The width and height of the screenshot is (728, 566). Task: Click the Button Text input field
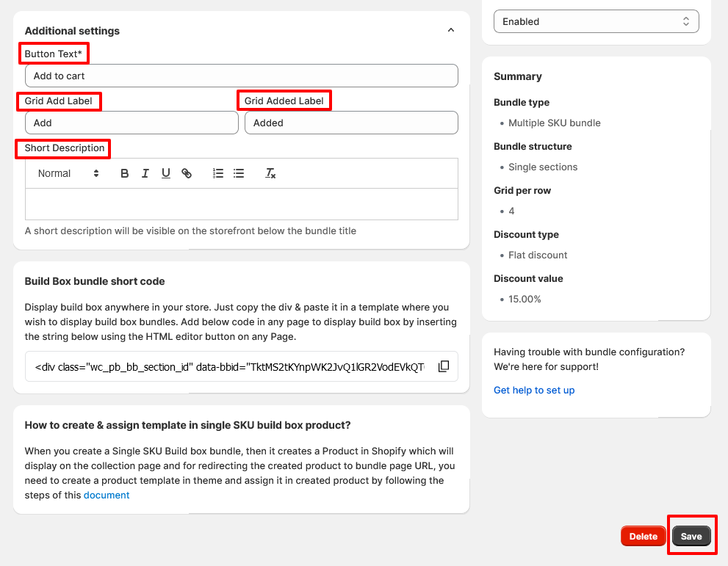tap(241, 75)
